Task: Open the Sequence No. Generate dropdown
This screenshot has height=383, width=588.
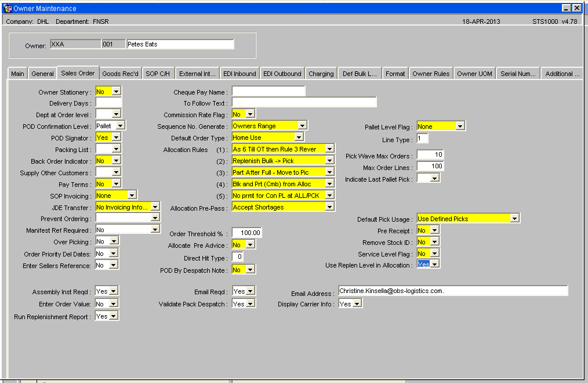Action: (x=302, y=126)
